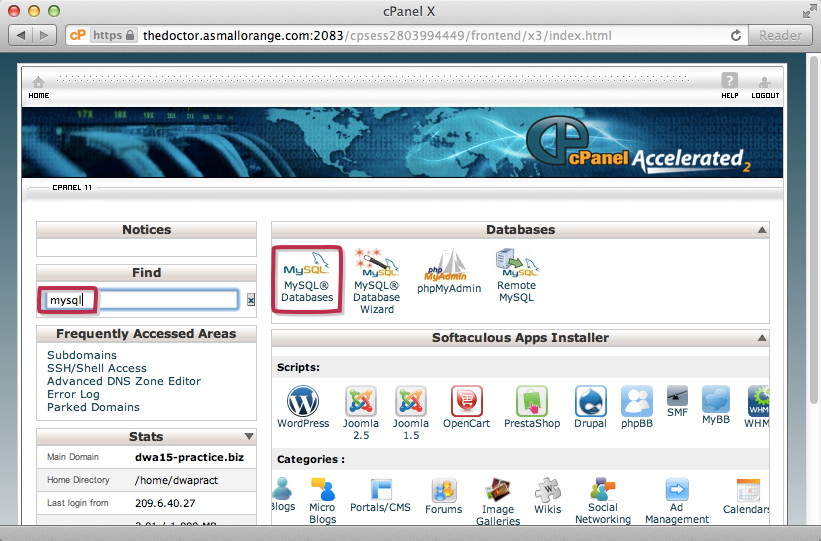
Task: Clear the Find search box
Action: tap(251, 300)
